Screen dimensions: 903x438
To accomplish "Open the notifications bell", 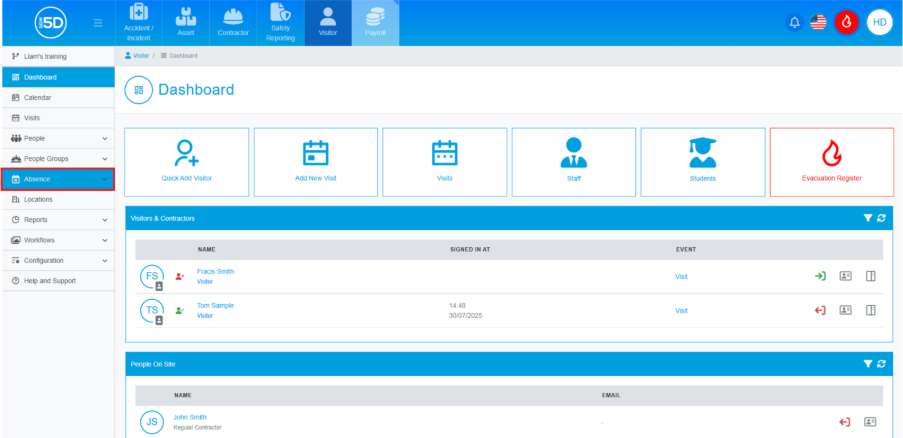I will point(795,22).
